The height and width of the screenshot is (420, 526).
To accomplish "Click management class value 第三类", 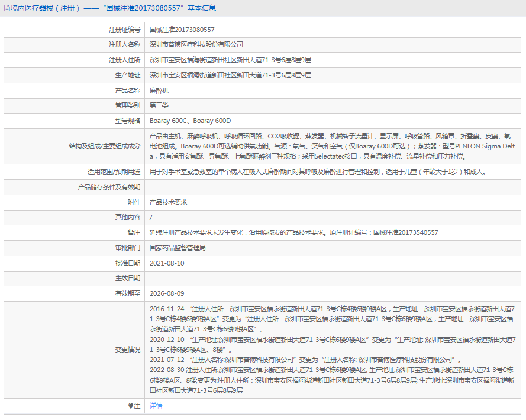I will pos(159,106).
